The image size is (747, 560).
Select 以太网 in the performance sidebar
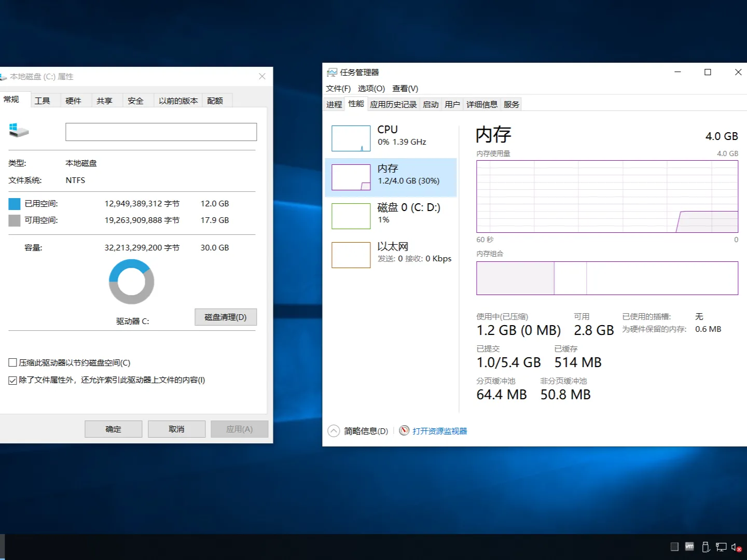[391, 253]
